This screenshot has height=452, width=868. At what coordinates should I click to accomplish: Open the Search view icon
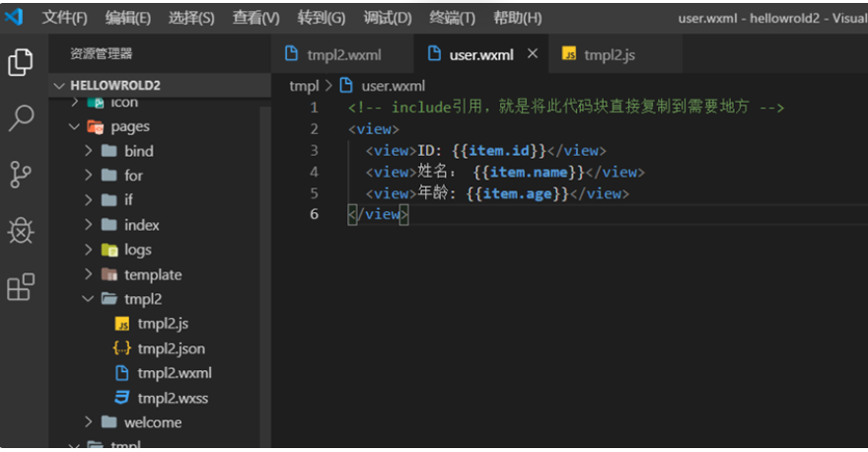pos(21,118)
